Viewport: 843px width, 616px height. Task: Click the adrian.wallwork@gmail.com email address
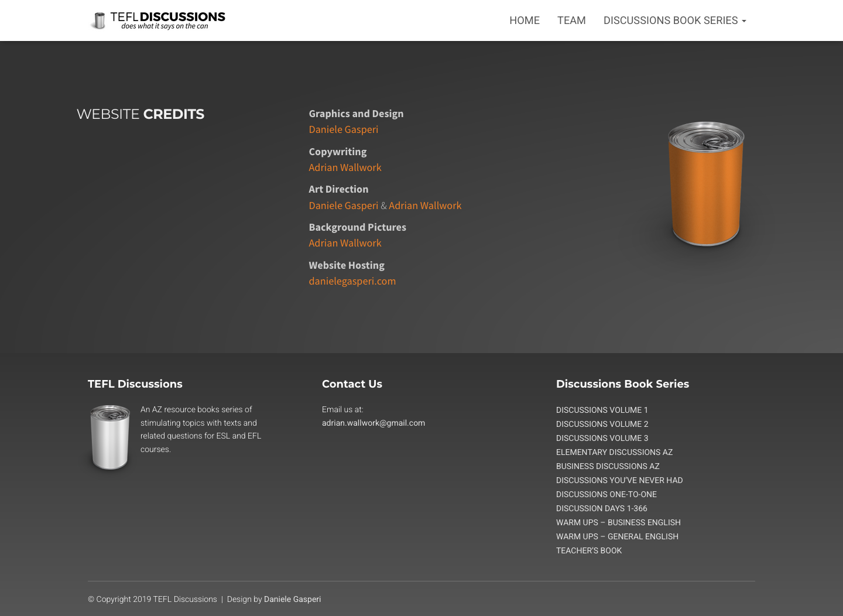pos(373,423)
